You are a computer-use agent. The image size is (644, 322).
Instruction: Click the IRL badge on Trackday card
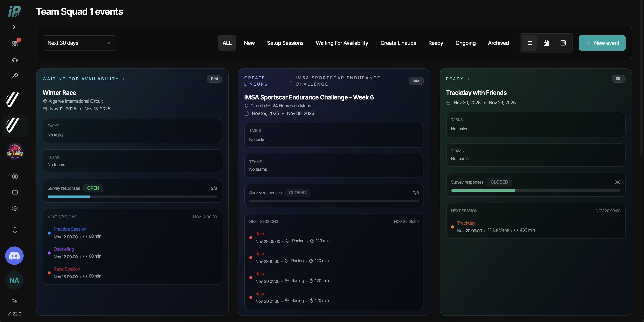pyautogui.click(x=618, y=79)
